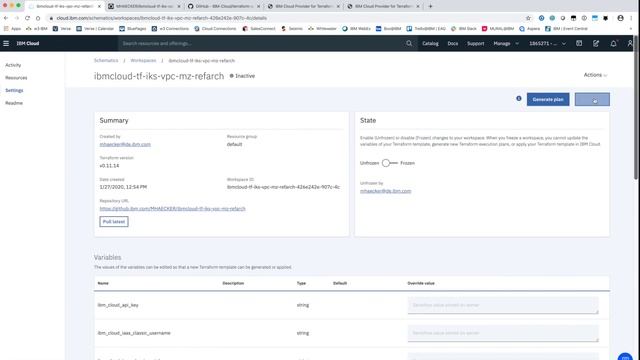Open the notifications bell icon

coord(613,43)
